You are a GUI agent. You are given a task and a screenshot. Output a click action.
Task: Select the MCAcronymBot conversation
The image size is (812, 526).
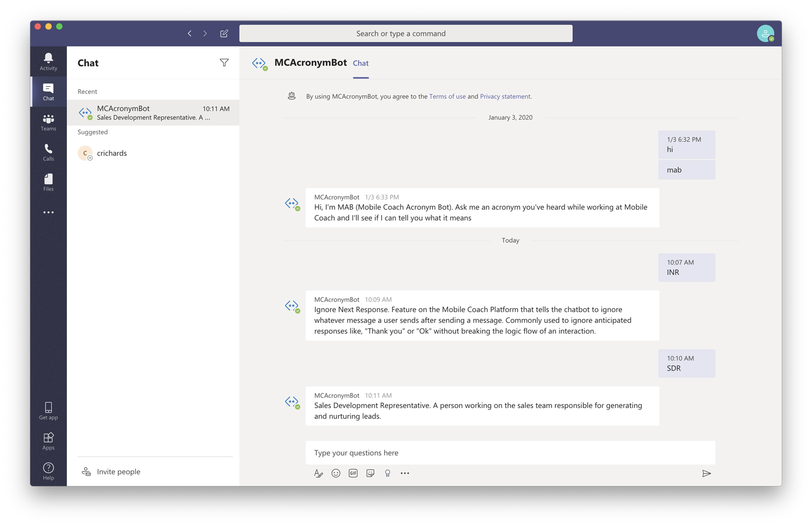point(153,113)
